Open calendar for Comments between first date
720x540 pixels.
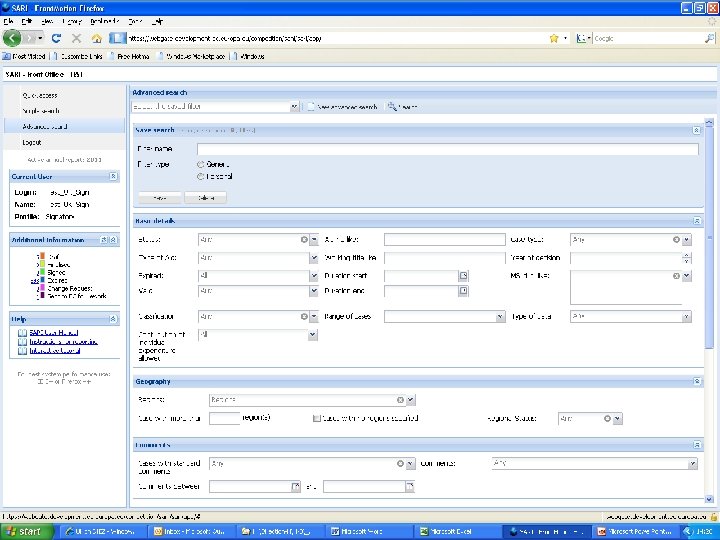point(296,486)
